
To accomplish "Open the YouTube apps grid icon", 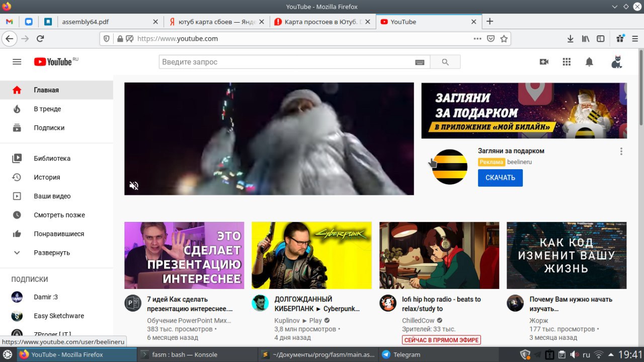I will pos(567,62).
